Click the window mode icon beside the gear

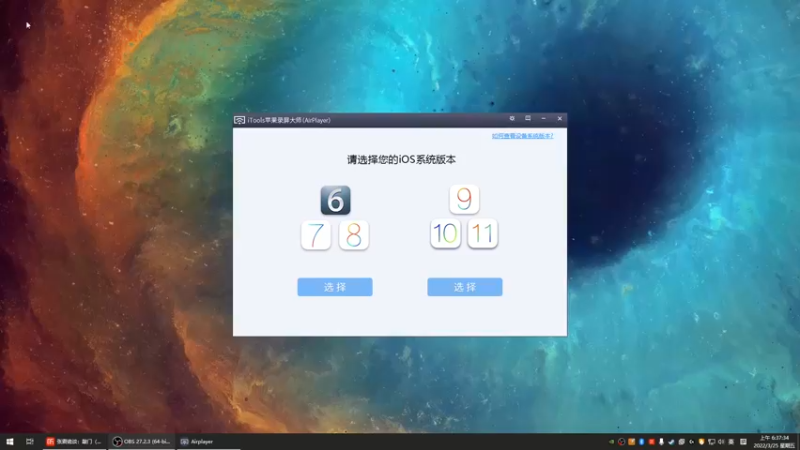point(528,118)
